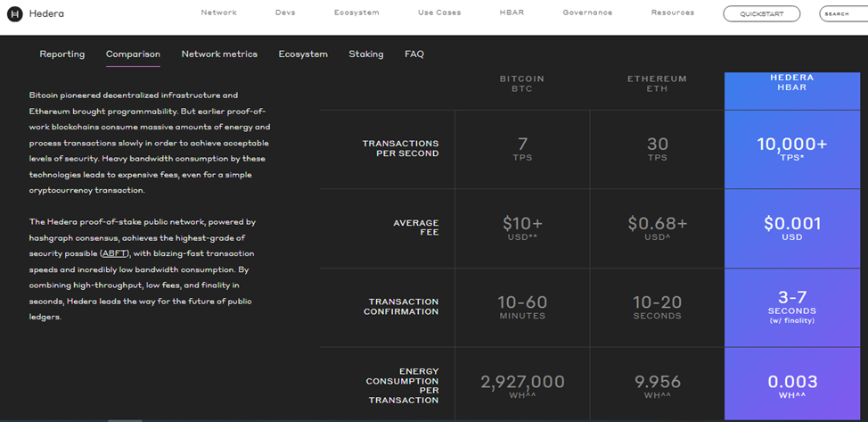
Task: Click Bitcoin's $10+ average fee
Action: [522, 228]
